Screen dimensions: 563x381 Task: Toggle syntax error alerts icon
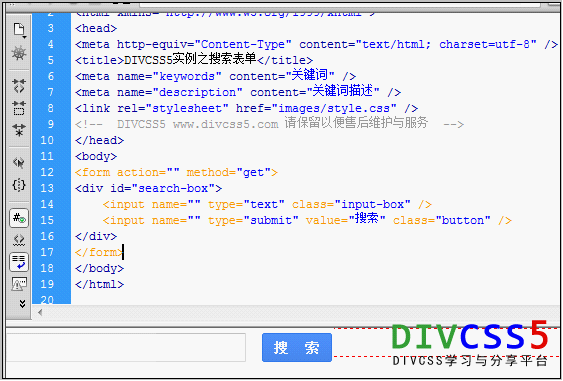(x=19, y=284)
